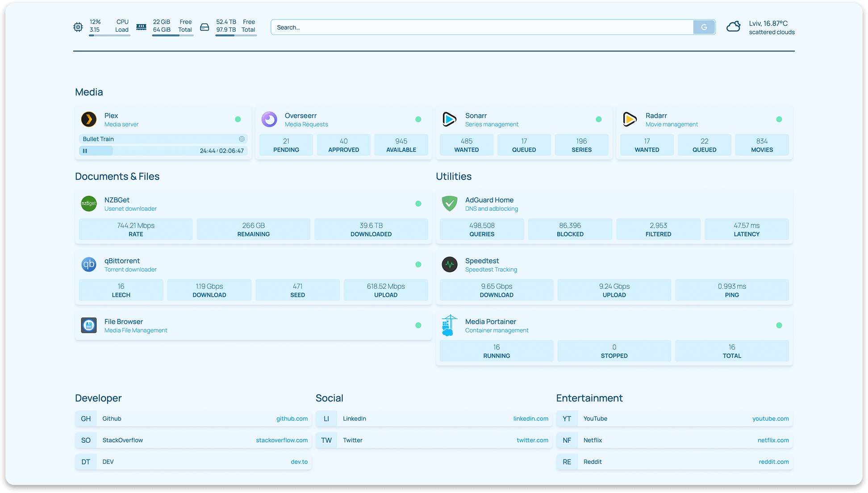Click the CPU chip icon
Image resolution: width=868 pixels, height=493 pixels.
pyautogui.click(x=78, y=27)
